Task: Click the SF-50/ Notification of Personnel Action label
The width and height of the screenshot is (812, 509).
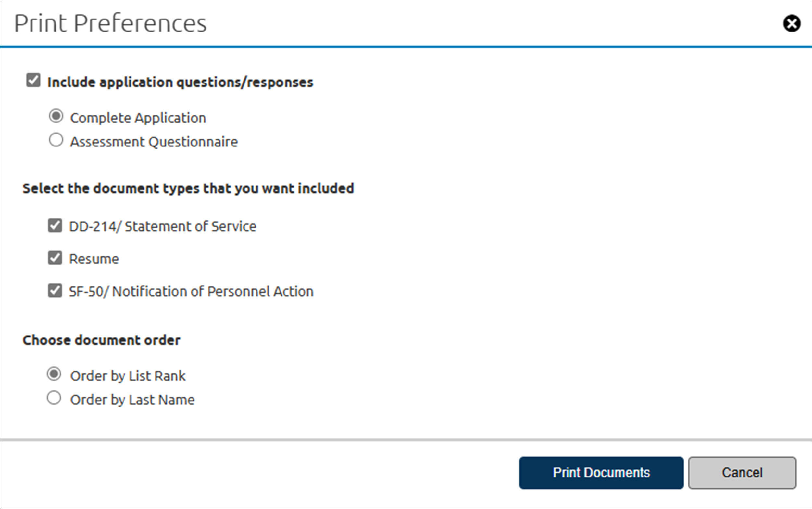Action: click(191, 291)
